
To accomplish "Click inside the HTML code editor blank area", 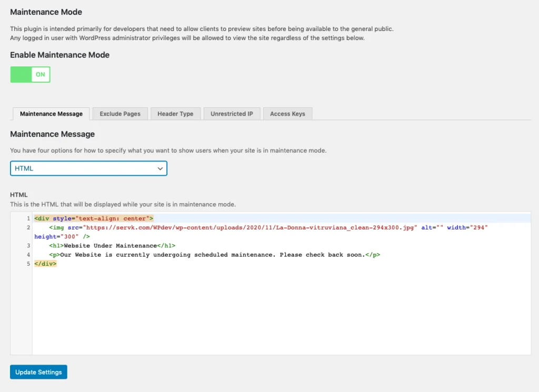I will 281,311.
